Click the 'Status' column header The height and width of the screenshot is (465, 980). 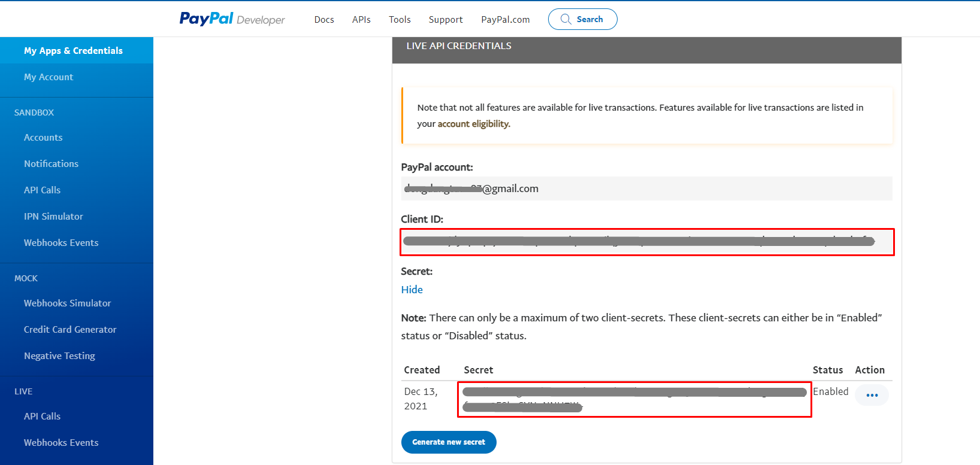(828, 370)
